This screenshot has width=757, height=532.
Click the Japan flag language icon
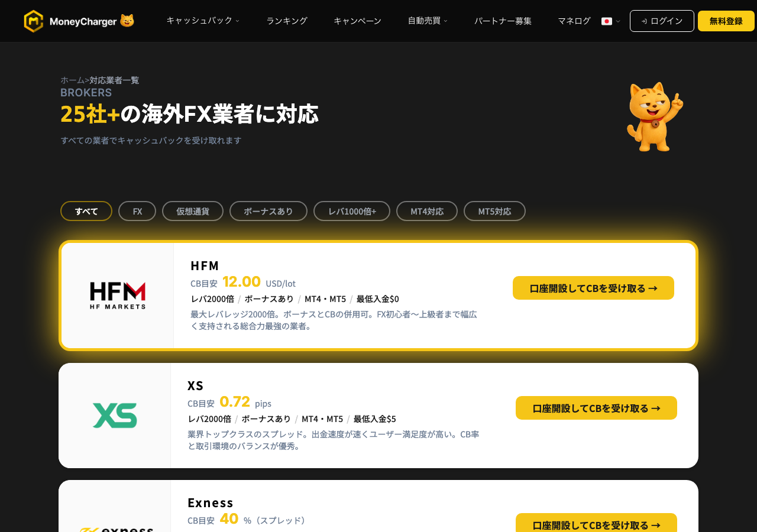click(607, 21)
